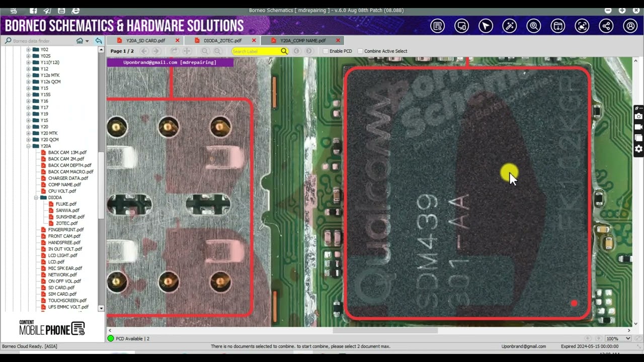Image resolution: width=644 pixels, height=362 pixels.
Task: Click the horizontal scrollbar under the viewer
Action: pyautogui.click(x=385, y=330)
